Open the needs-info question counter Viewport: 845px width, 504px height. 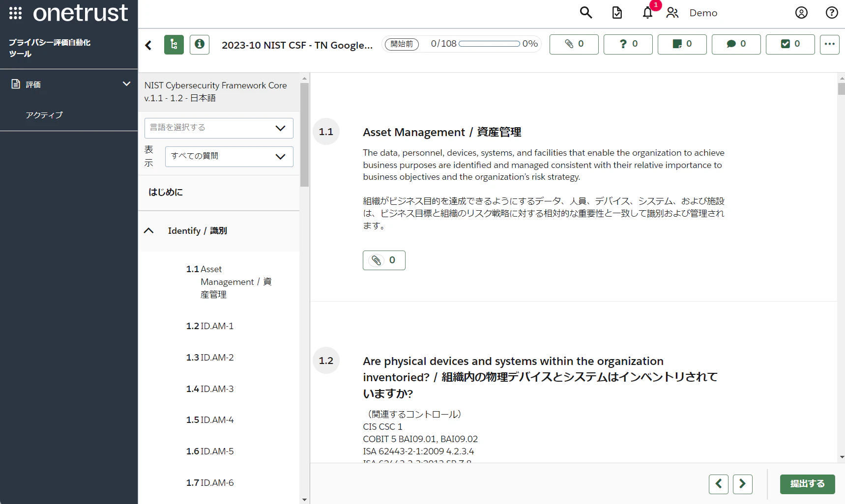(x=628, y=44)
